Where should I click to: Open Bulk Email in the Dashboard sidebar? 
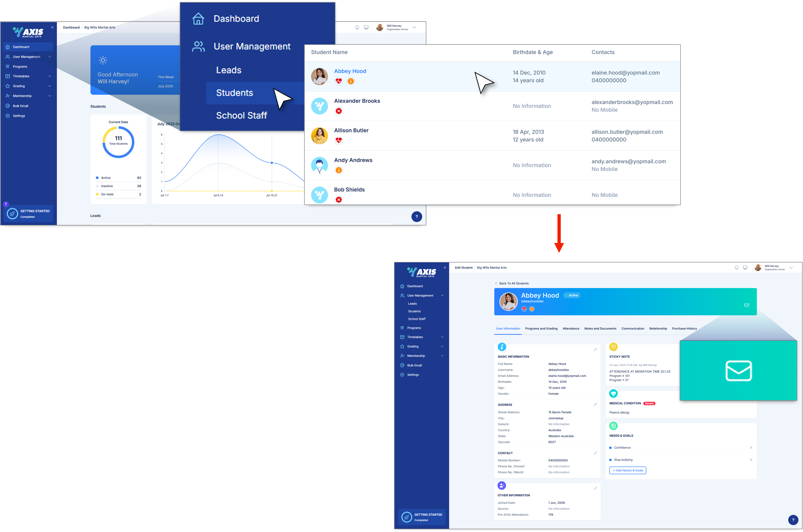pyautogui.click(x=20, y=106)
